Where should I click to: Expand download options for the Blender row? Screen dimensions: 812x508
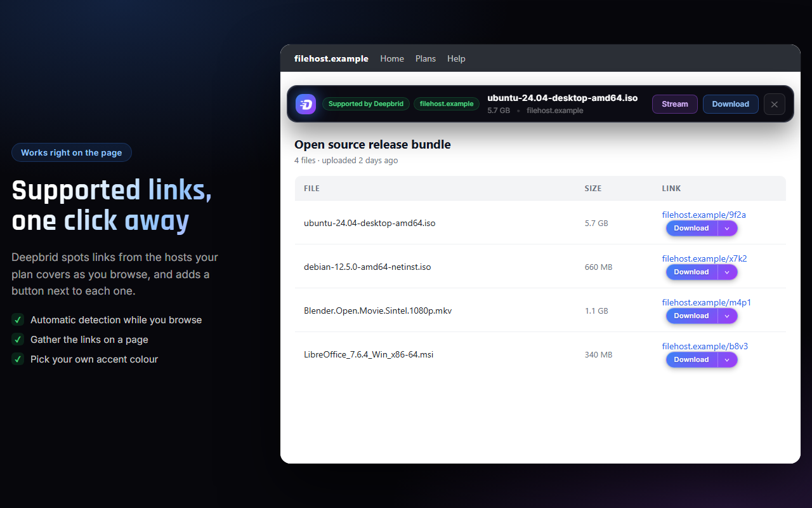[728, 316]
